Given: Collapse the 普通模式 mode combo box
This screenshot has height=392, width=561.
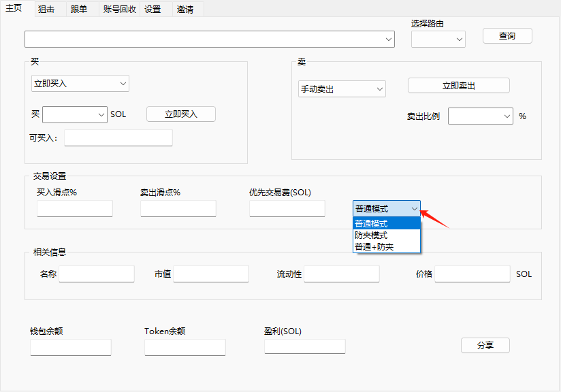Looking at the screenshot, I should [x=387, y=208].
